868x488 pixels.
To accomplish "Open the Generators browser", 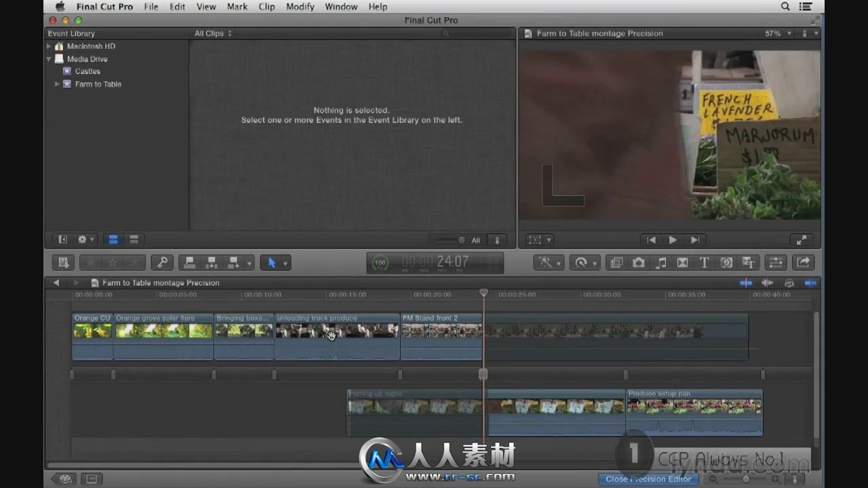I will [x=726, y=262].
